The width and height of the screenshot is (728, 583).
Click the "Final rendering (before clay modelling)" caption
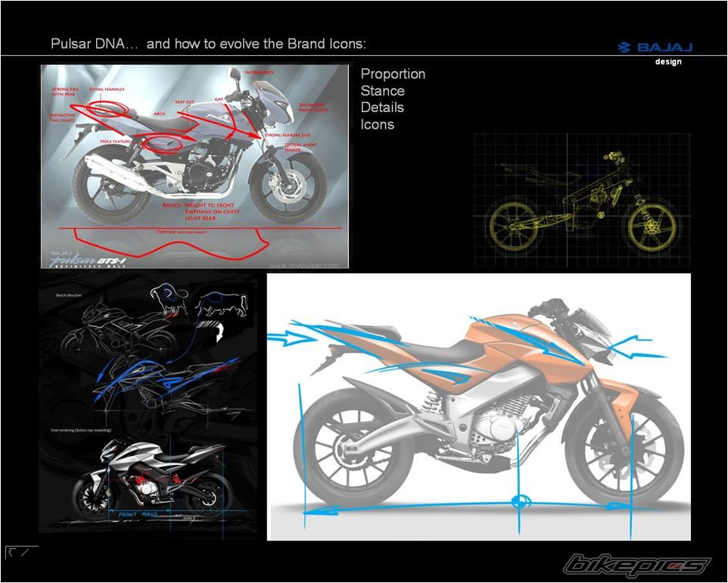click(x=81, y=430)
